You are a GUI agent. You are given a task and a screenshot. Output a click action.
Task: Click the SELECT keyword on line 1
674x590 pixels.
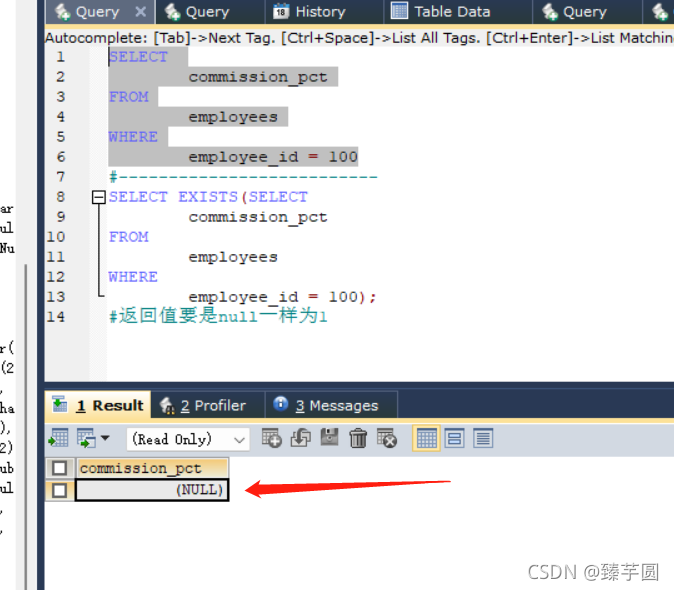[x=138, y=57]
